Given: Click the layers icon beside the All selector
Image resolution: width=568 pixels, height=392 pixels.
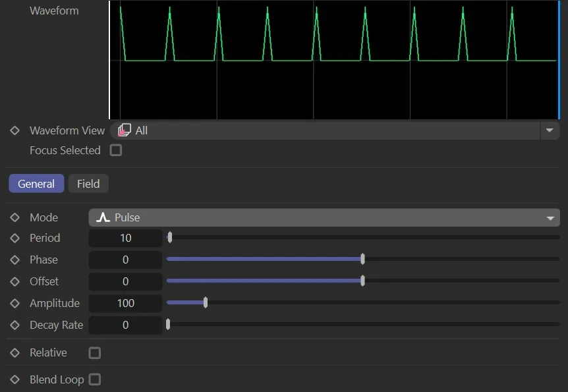Looking at the screenshot, I should [x=123, y=130].
